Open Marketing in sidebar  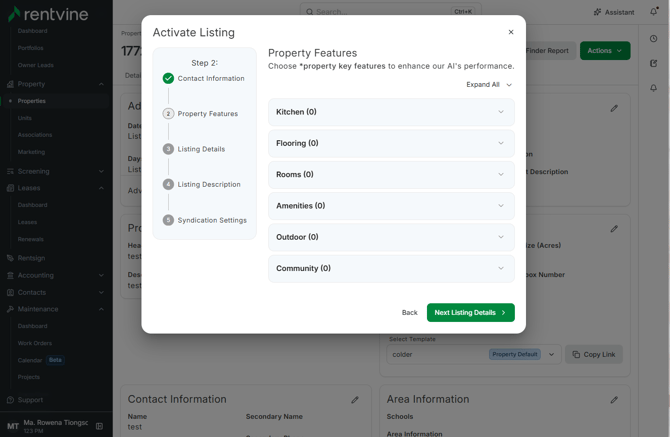click(x=31, y=152)
